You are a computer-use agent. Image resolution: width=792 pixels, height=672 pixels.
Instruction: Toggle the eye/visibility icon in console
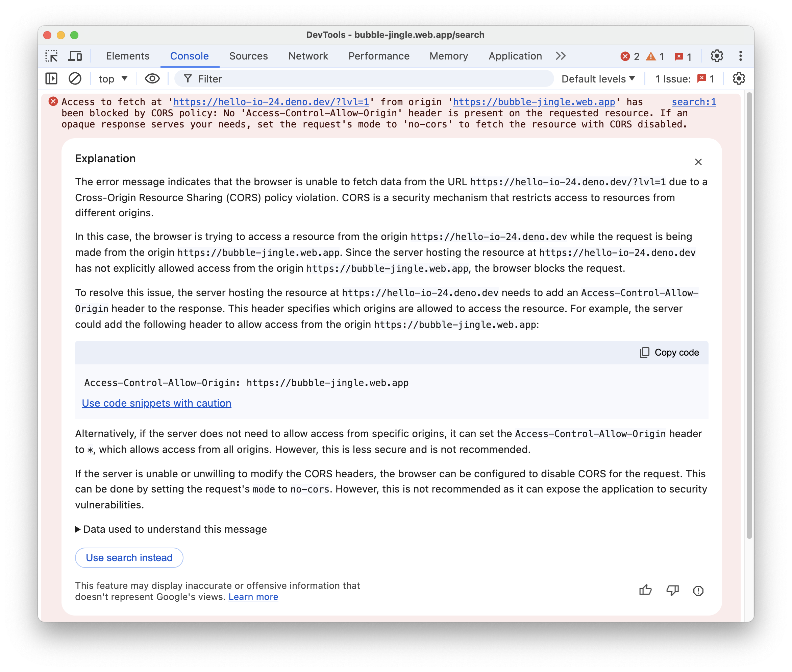(152, 79)
